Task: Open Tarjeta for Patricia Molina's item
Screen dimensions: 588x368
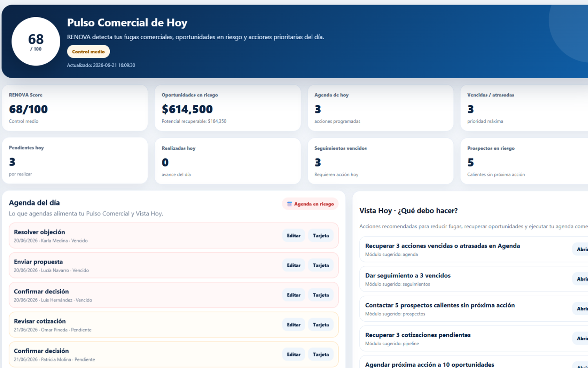Action: pos(321,355)
